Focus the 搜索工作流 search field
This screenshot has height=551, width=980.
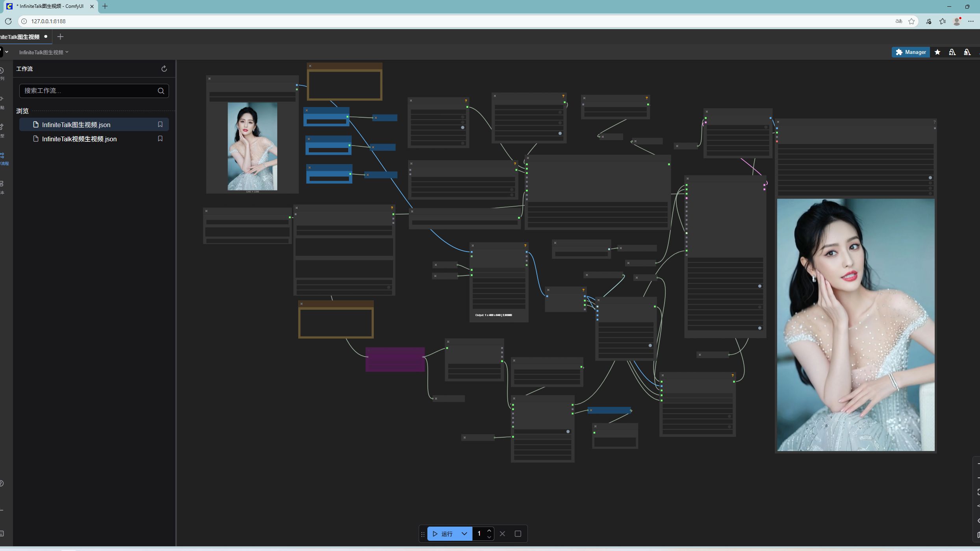coord(94,91)
